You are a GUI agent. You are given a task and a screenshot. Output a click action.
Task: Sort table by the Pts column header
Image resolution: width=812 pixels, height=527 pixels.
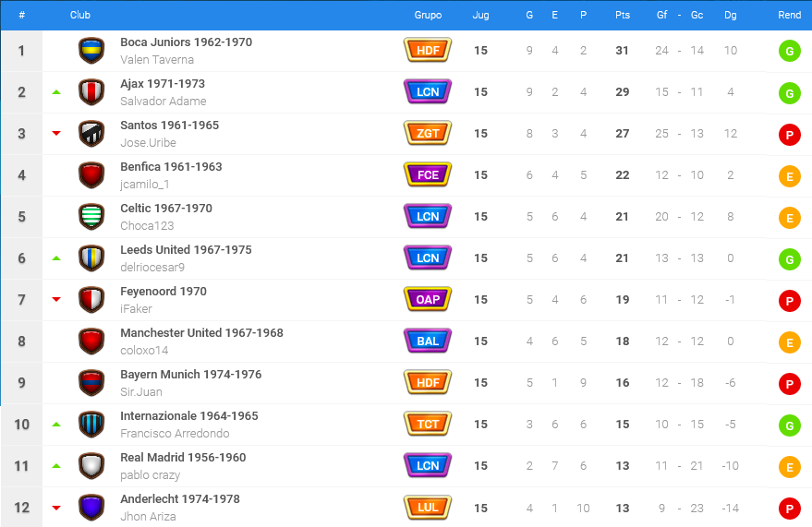[x=623, y=15]
